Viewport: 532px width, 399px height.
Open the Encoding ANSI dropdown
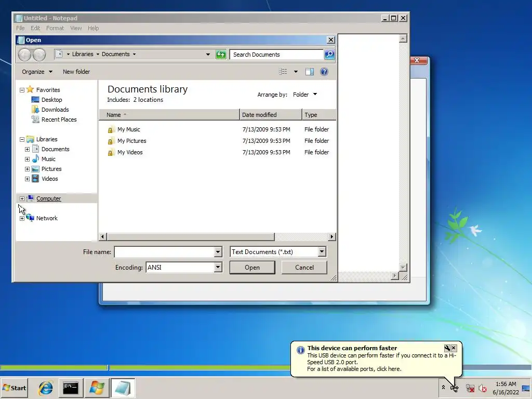[218, 268]
